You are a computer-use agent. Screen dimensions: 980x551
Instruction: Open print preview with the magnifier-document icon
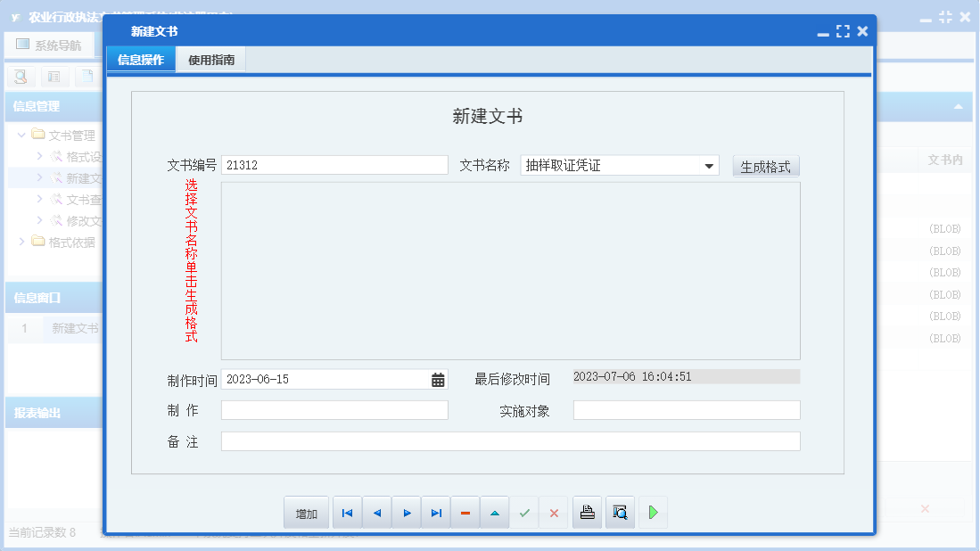point(620,512)
